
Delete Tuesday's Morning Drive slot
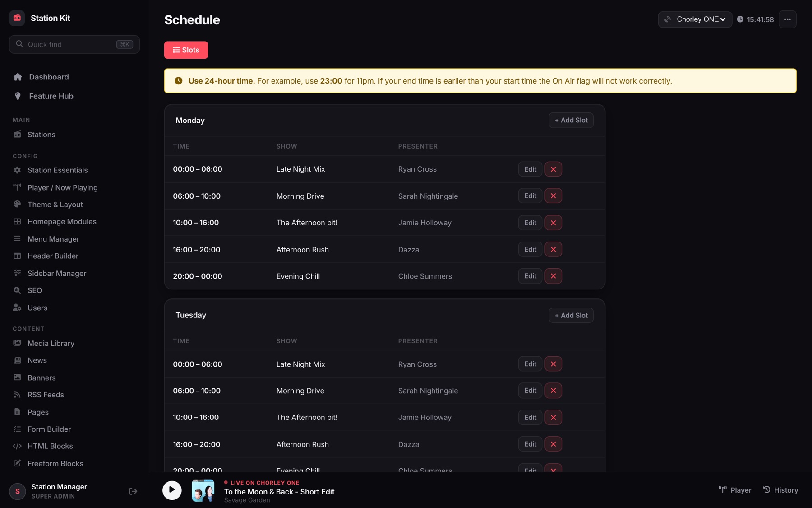tap(553, 391)
